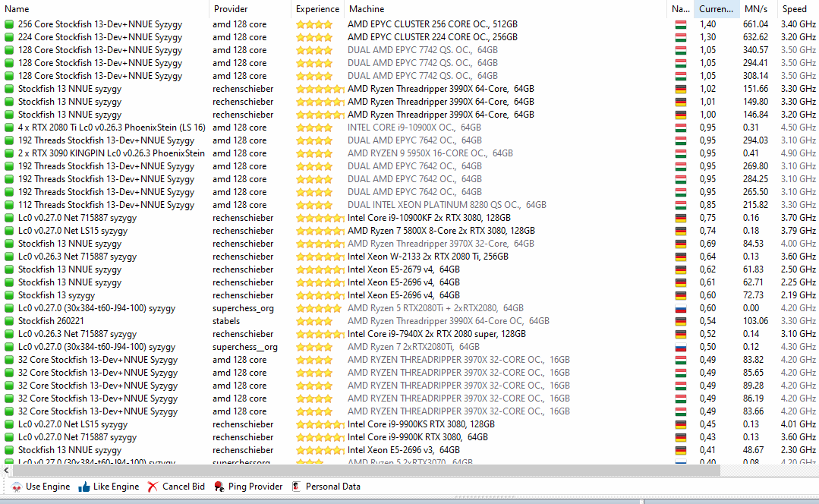The image size is (819, 504).
Task: Click star rating in Intel Core i9-10900KF row
Action: (320, 218)
